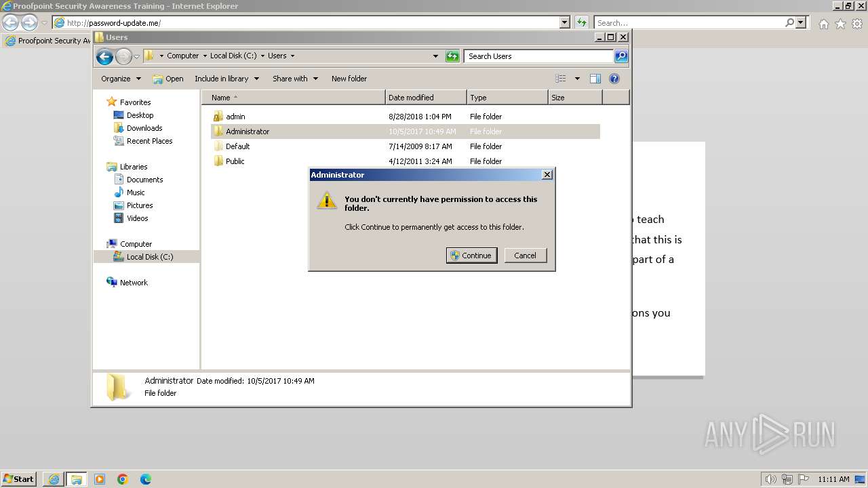Screen dimensions: 868x488
Task: Click the Internet Explorer back button
Action: [x=11, y=22]
